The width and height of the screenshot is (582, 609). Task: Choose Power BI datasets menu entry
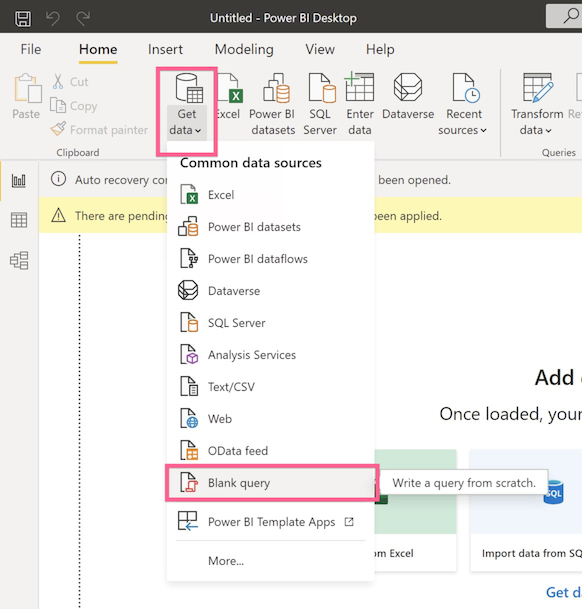click(270, 227)
